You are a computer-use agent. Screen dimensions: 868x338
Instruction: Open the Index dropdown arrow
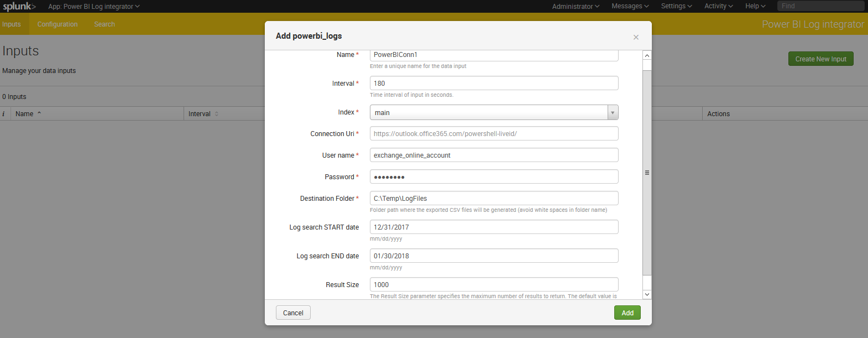point(613,112)
